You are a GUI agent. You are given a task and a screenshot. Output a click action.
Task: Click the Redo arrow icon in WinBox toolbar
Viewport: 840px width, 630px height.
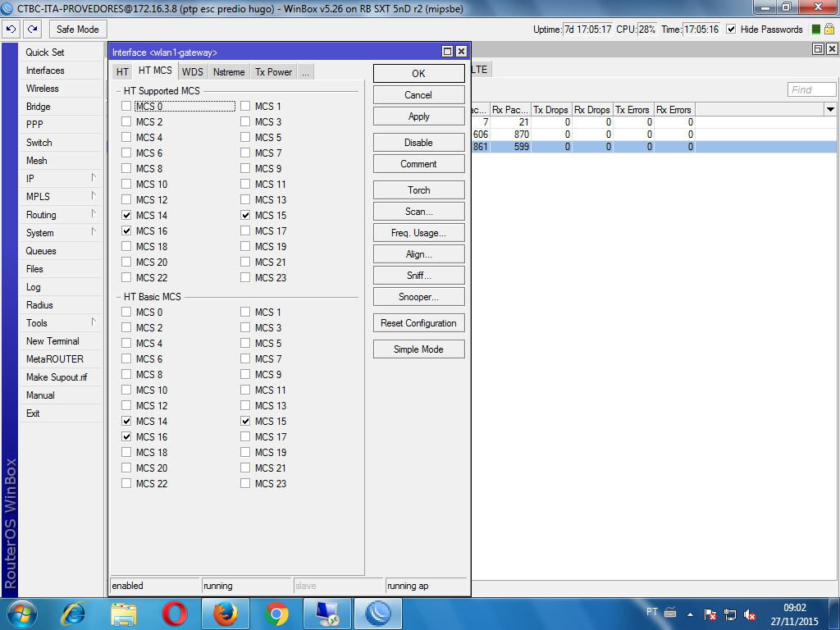(x=33, y=29)
